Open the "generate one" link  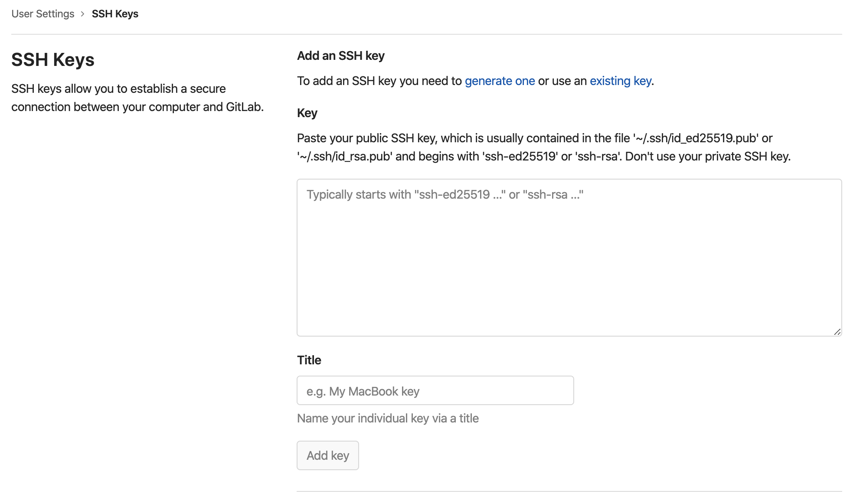click(500, 81)
